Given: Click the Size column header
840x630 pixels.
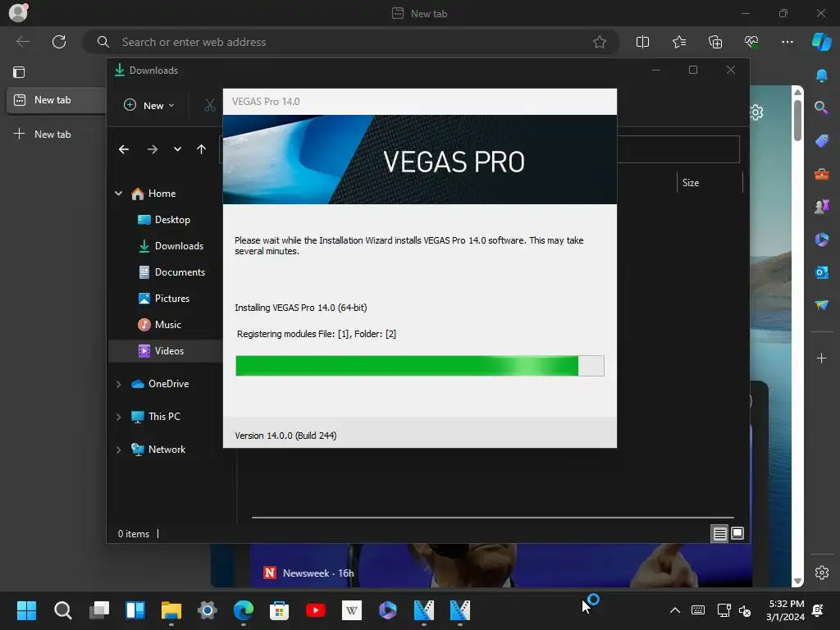Looking at the screenshot, I should (x=691, y=183).
